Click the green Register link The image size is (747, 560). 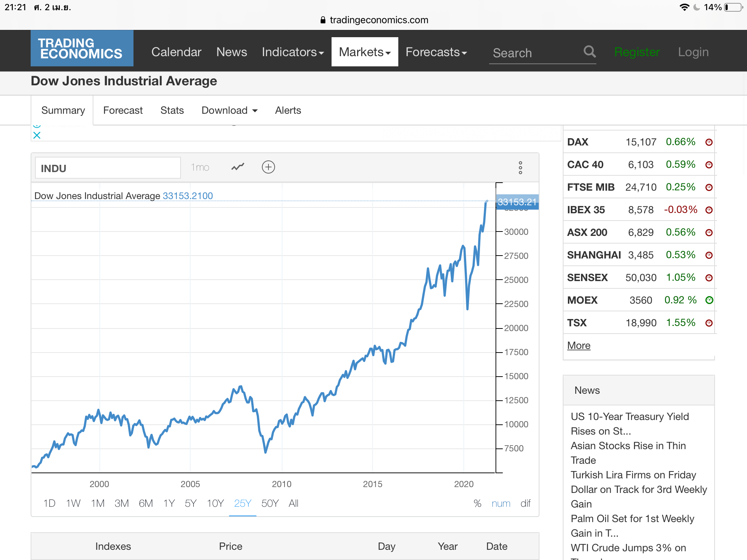pos(637,52)
